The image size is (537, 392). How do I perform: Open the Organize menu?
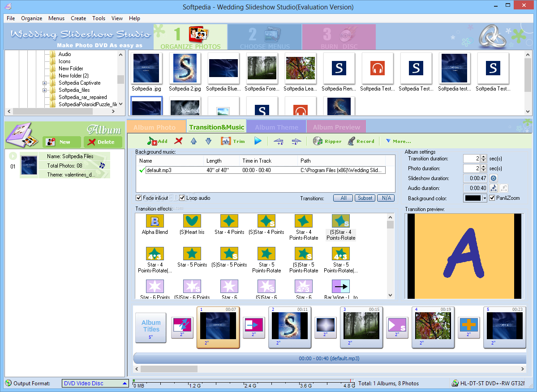(x=31, y=18)
